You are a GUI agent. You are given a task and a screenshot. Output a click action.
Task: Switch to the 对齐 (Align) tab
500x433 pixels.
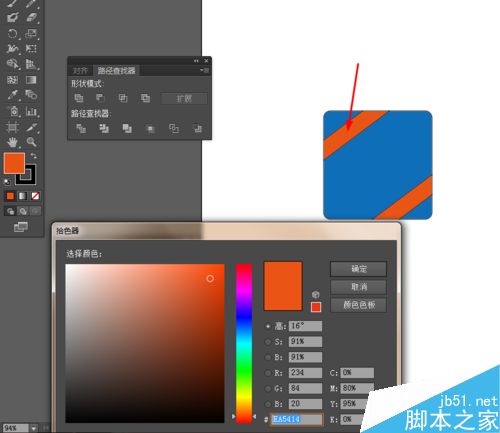tap(80, 71)
